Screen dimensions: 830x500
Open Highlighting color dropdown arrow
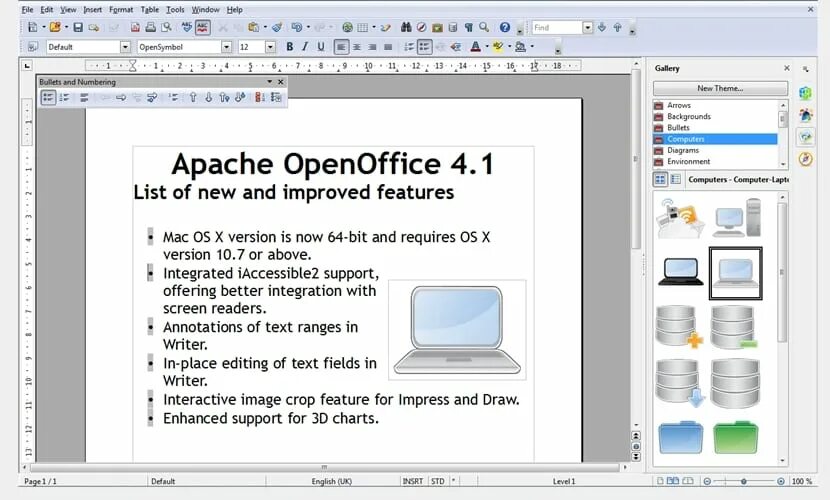tap(509, 47)
